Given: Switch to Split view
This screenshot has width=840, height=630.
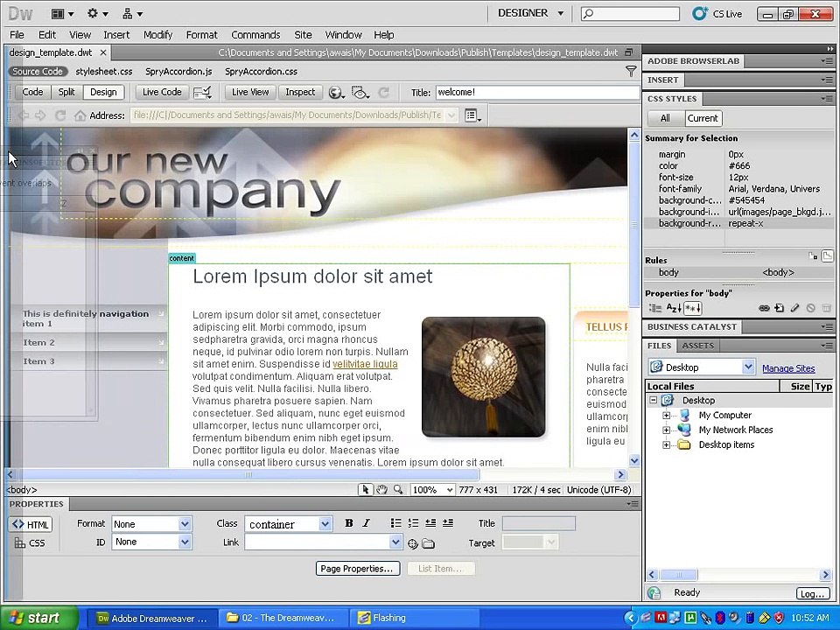Looking at the screenshot, I should click(66, 92).
